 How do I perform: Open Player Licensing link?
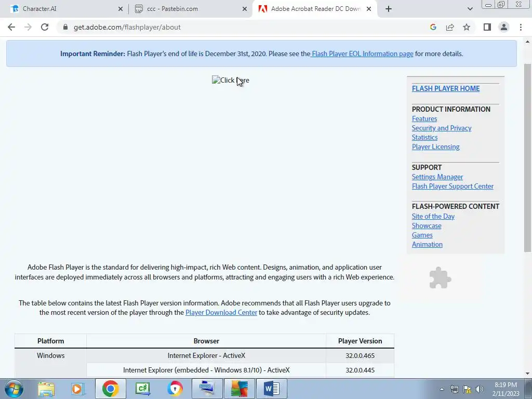point(436,147)
